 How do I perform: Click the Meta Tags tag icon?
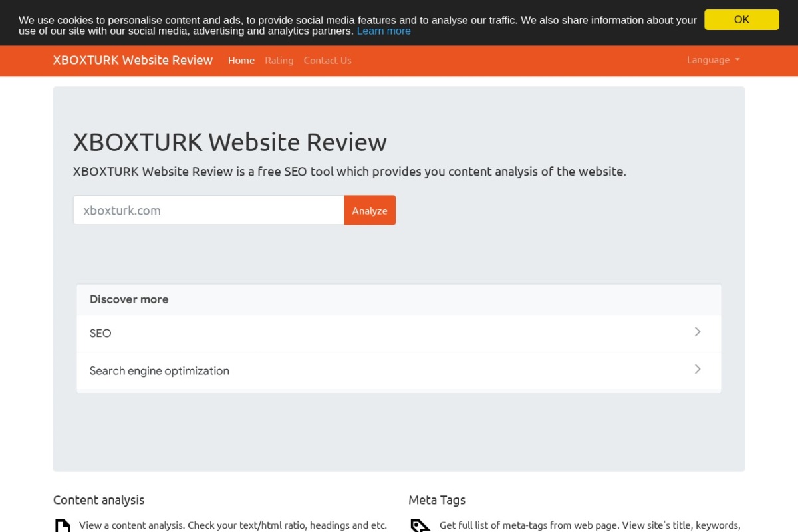coord(420,526)
